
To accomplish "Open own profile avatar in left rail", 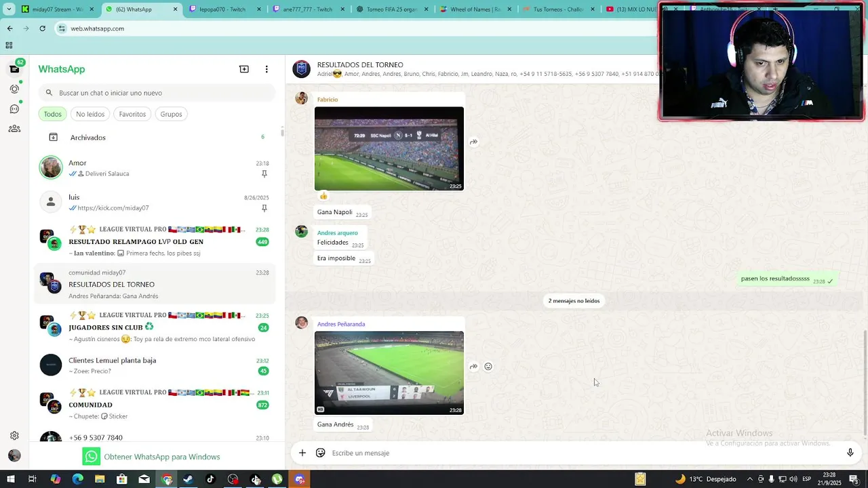I will pyautogui.click(x=14, y=455).
